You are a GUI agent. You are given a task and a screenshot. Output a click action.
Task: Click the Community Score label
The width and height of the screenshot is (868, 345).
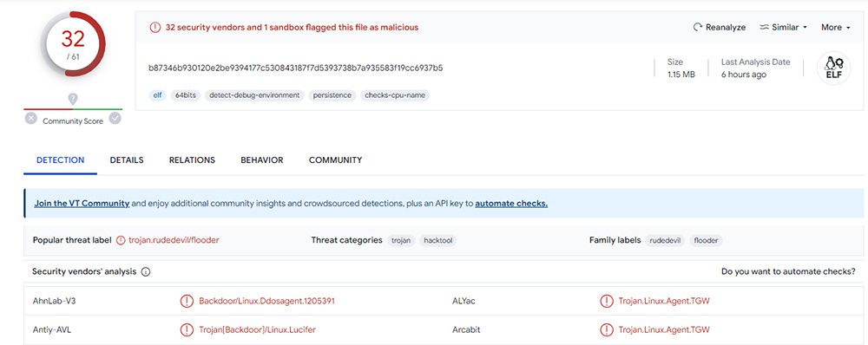(x=73, y=121)
